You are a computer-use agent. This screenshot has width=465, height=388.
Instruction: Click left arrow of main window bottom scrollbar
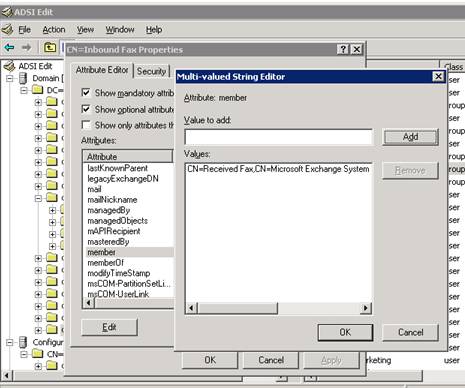6,376
